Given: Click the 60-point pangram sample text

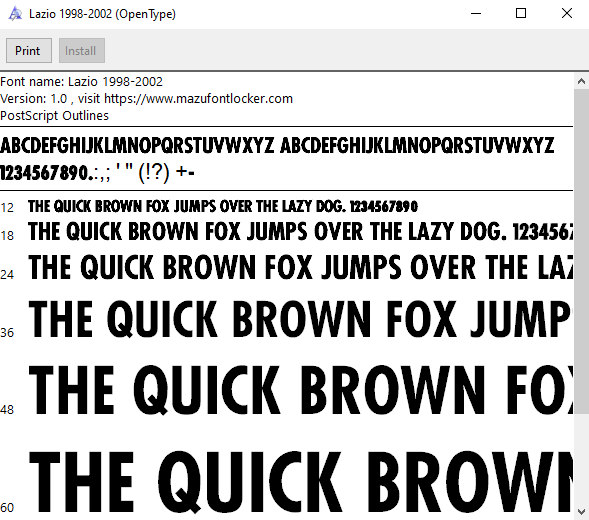Looking at the screenshot, I should click(x=301, y=482).
